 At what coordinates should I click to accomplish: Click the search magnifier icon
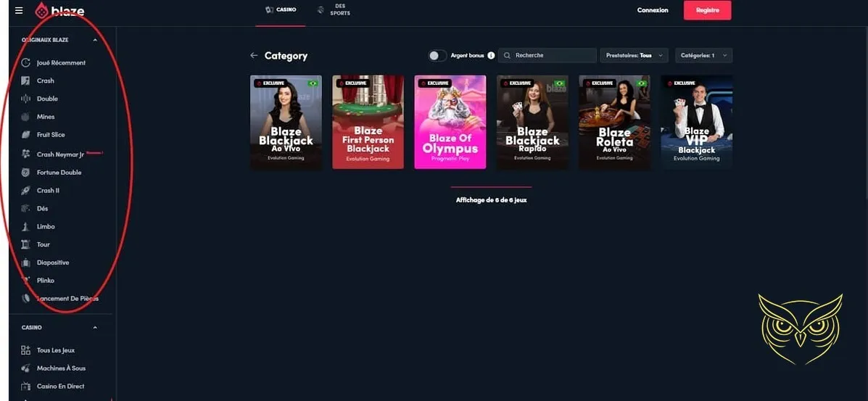tap(507, 55)
